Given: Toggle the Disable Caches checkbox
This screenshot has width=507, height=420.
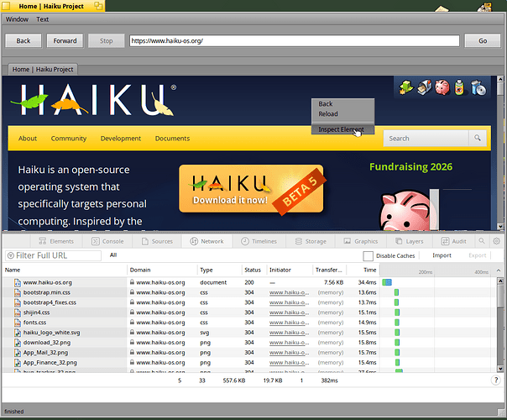Looking at the screenshot, I should 368,256.
